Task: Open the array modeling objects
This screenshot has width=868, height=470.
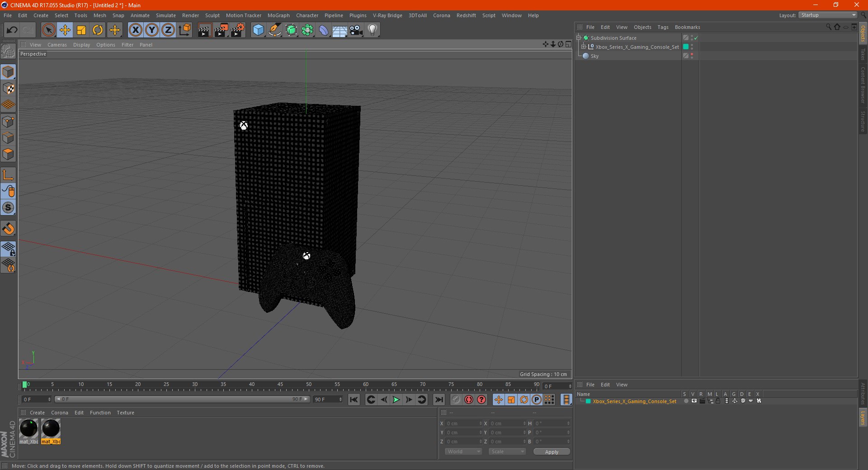Action: [x=307, y=30]
